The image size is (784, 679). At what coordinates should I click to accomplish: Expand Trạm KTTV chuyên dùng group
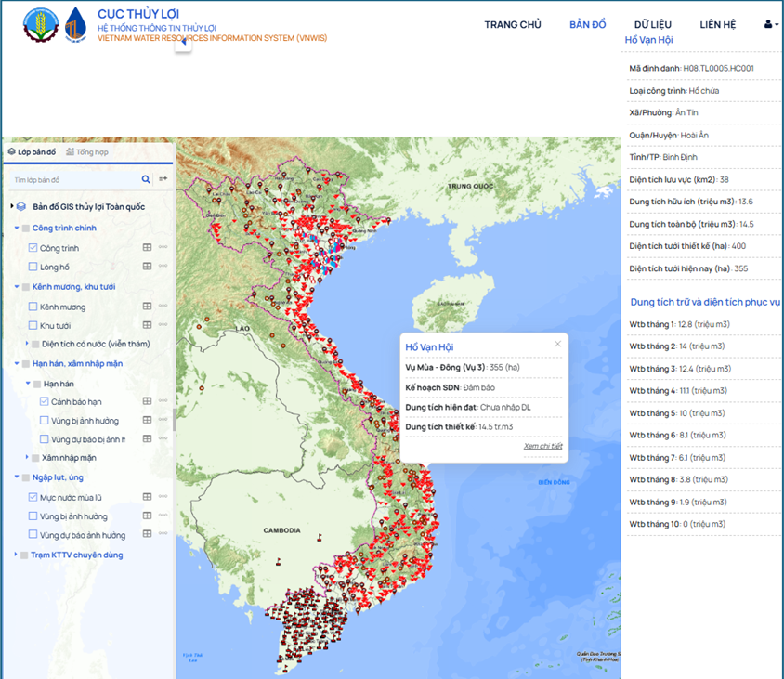tap(17, 555)
